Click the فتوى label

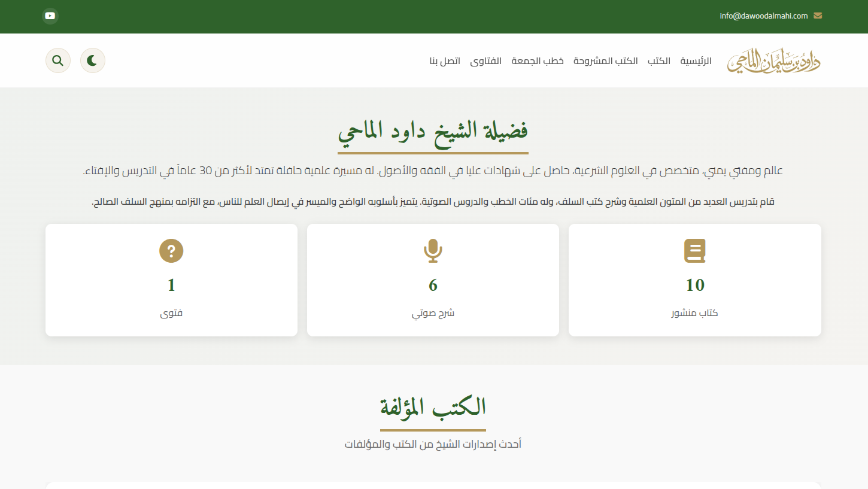coord(171,313)
